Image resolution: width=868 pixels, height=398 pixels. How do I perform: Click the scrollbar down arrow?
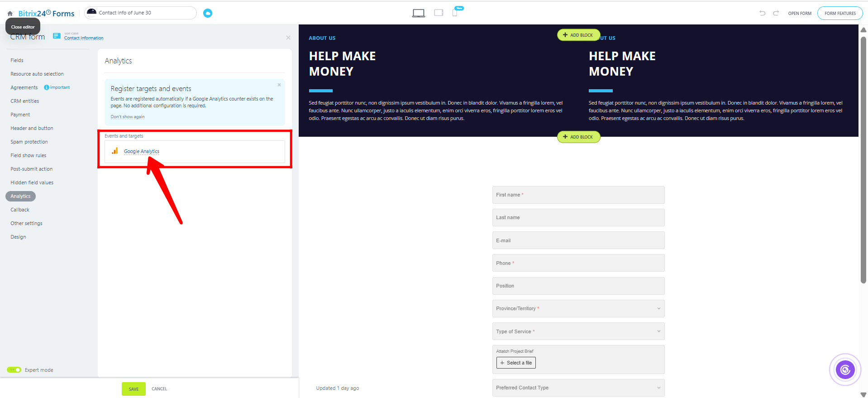point(863,394)
